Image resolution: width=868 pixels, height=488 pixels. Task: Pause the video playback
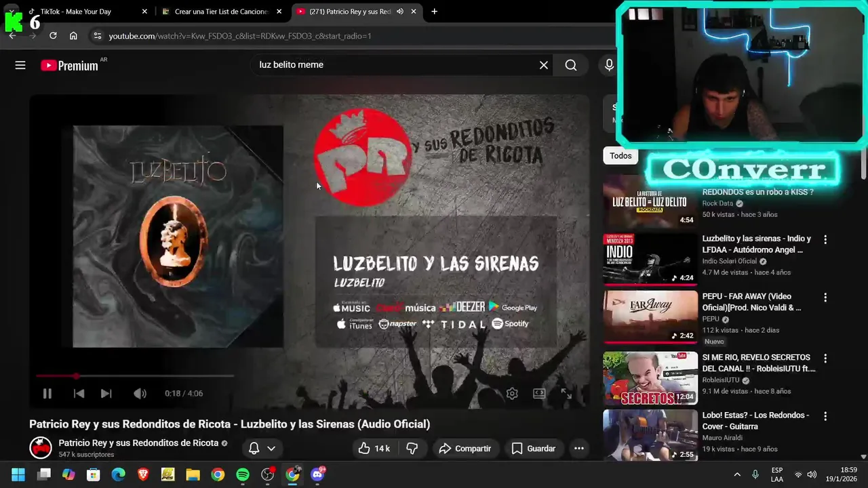coord(47,393)
